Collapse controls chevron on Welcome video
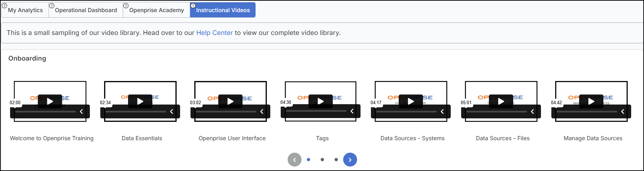The width and height of the screenshot is (644, 171). [82, 111]
